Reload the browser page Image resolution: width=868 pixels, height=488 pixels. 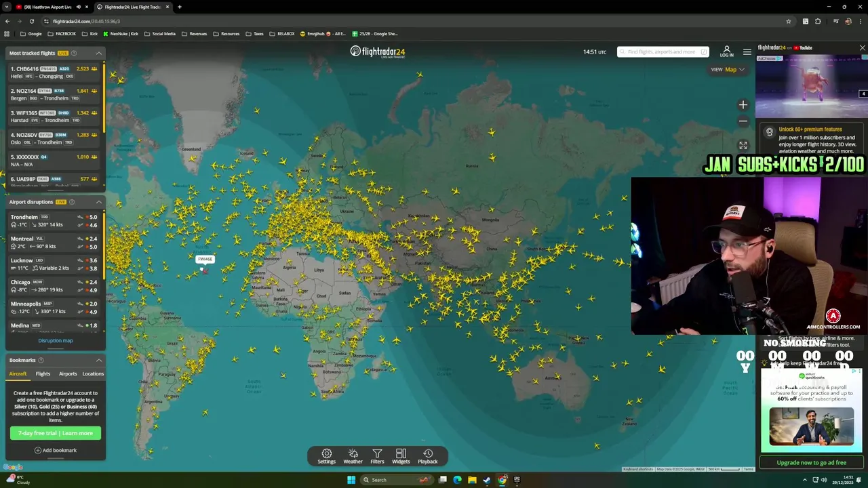(x=31, y=21)
